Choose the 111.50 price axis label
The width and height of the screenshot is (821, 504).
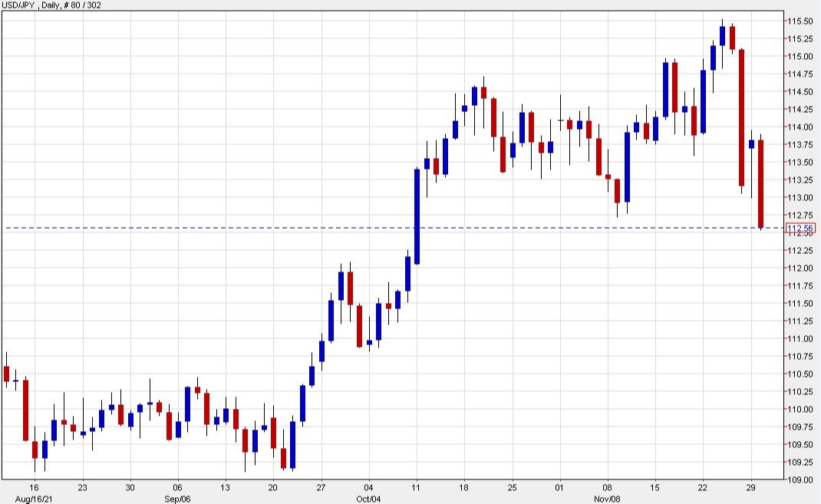(800, 304)
